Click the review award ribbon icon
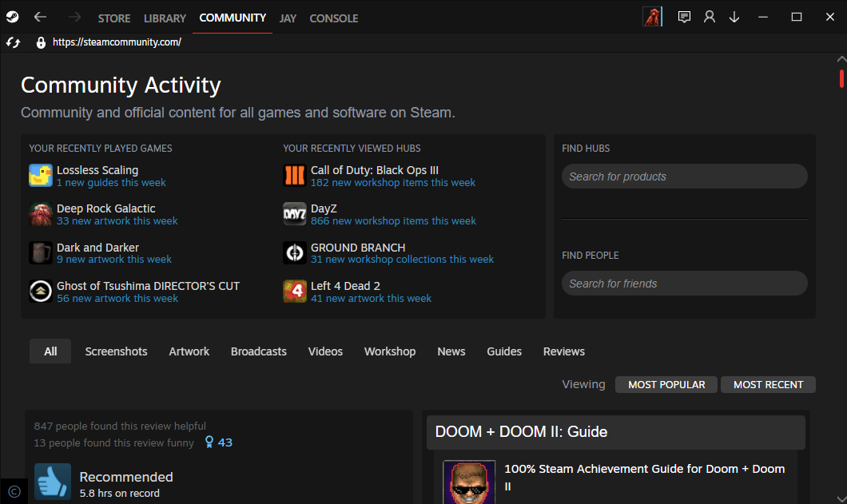This screenshot has width=847, height=504. click(x=209, y=442)
